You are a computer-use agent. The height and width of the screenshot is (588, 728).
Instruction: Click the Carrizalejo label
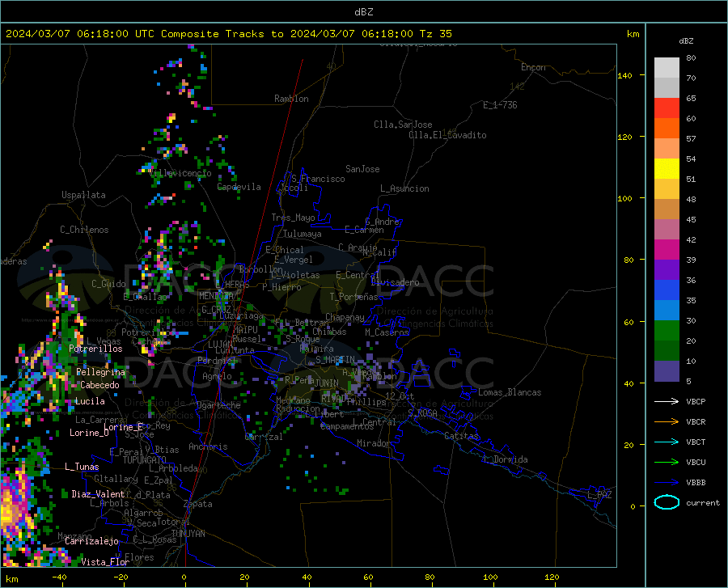coord(91,541)
